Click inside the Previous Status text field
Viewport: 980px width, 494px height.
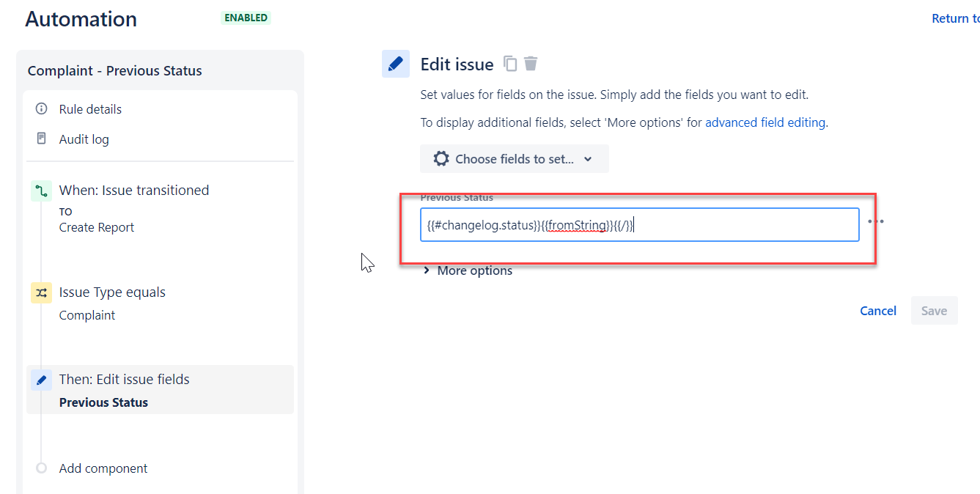point(639,224)
